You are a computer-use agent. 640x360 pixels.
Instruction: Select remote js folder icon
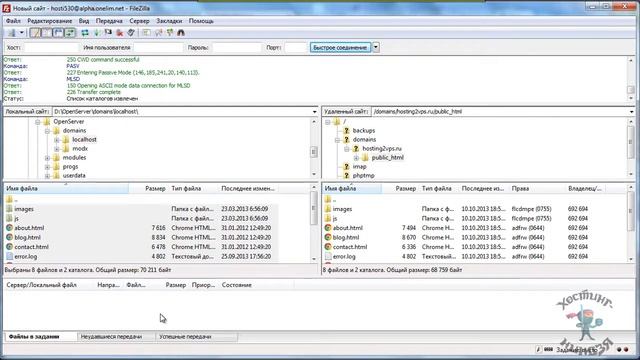(328, 218)
